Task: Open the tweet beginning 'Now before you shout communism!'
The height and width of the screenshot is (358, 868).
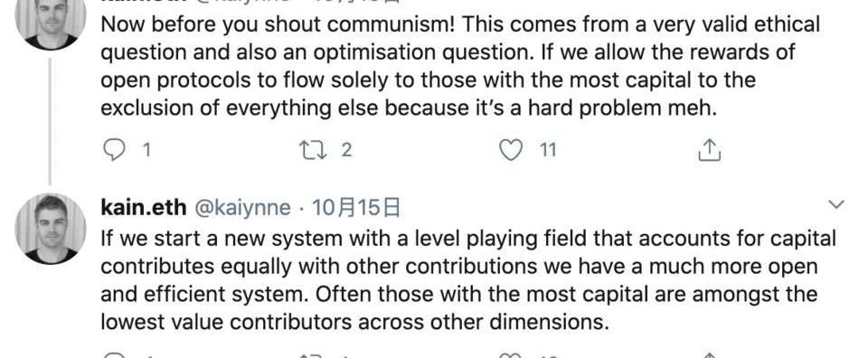Action: point(460,66)
